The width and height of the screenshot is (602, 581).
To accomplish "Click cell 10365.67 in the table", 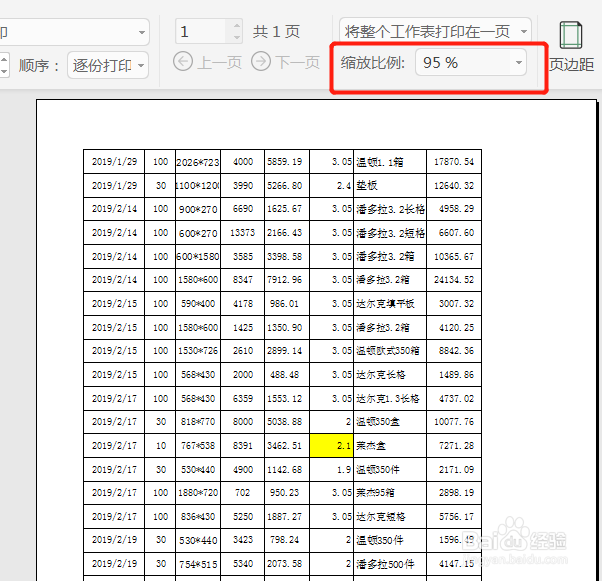I will point(454,256).
